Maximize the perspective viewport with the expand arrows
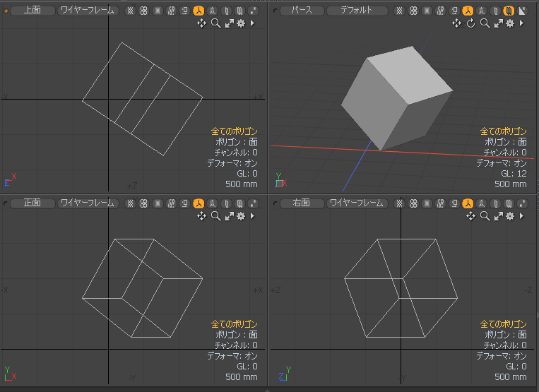The width and height of the screenshot is (539, 392). 498,23
